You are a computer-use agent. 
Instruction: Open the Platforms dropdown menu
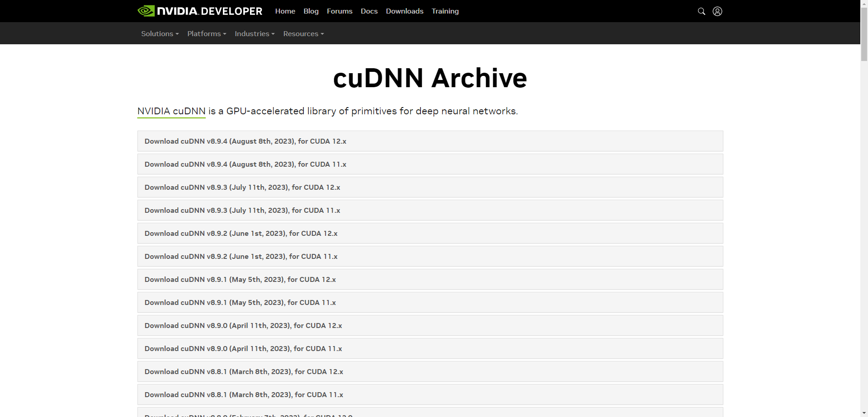pos(207,34)
